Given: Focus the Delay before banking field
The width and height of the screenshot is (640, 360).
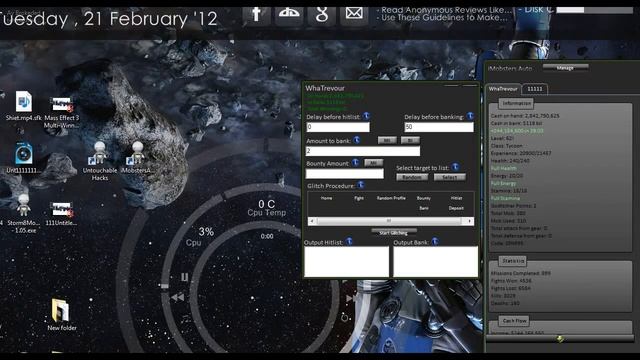Looking at the screenshot, I should (x=439, y=127).
